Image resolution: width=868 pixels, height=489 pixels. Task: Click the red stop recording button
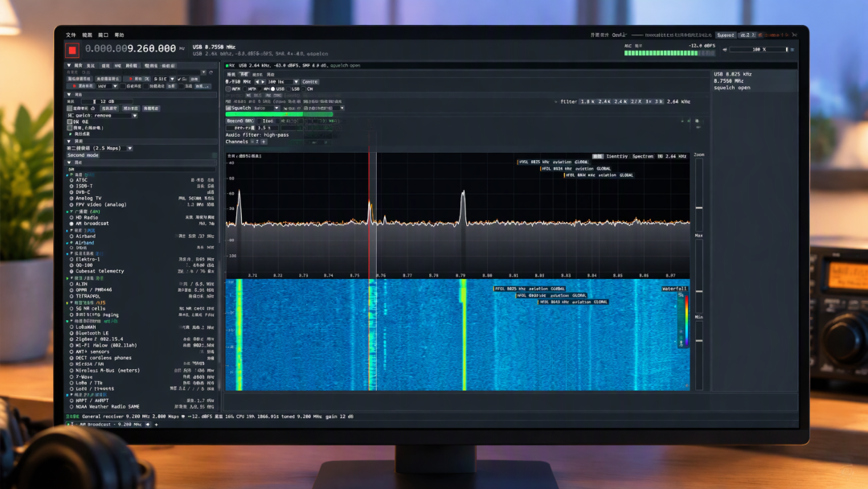pyautogui.click(x=72, y=51)
